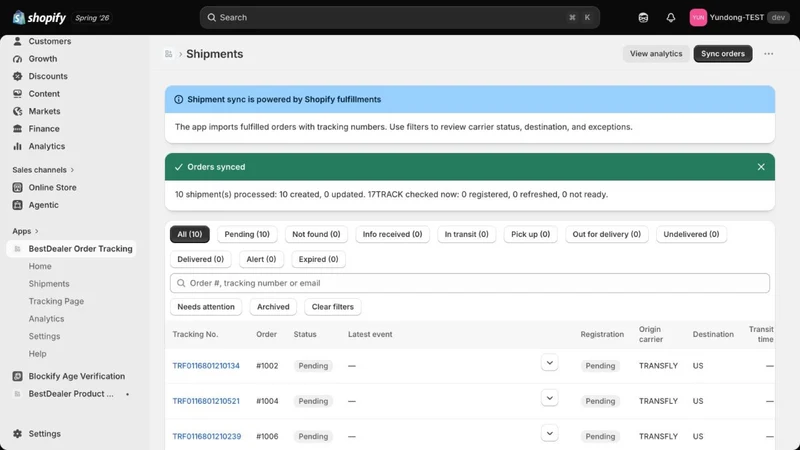Image resolution: width=800 pixels, height=450 pixels.
Task: Focus the order, tracking number or email field
Action: click(469, 283)
